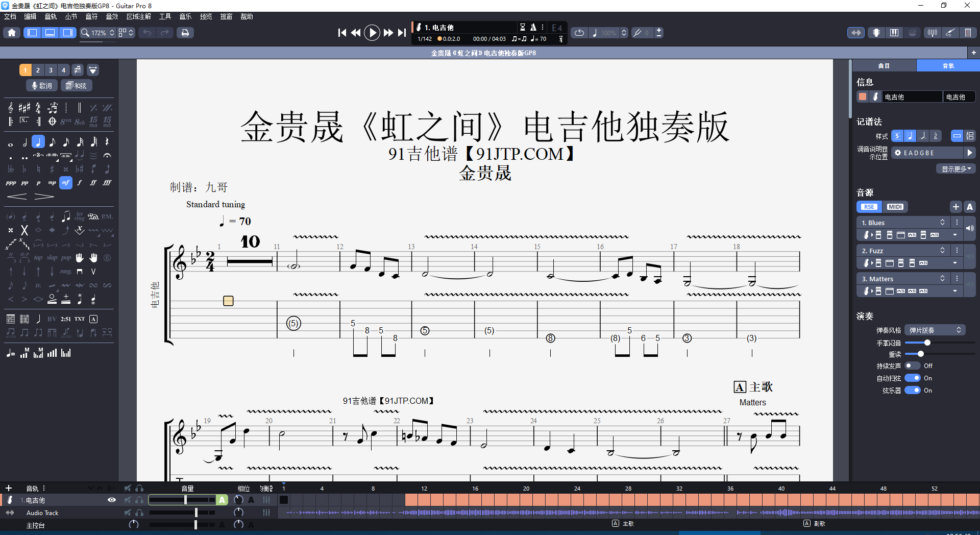The height and width of the screenshot is (535, 980).
Task: Start playback with the play button
Action: (372, 33)
